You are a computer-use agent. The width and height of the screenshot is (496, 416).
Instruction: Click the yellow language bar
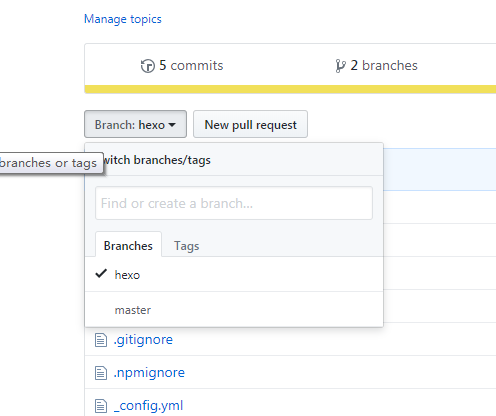point(290,89)
